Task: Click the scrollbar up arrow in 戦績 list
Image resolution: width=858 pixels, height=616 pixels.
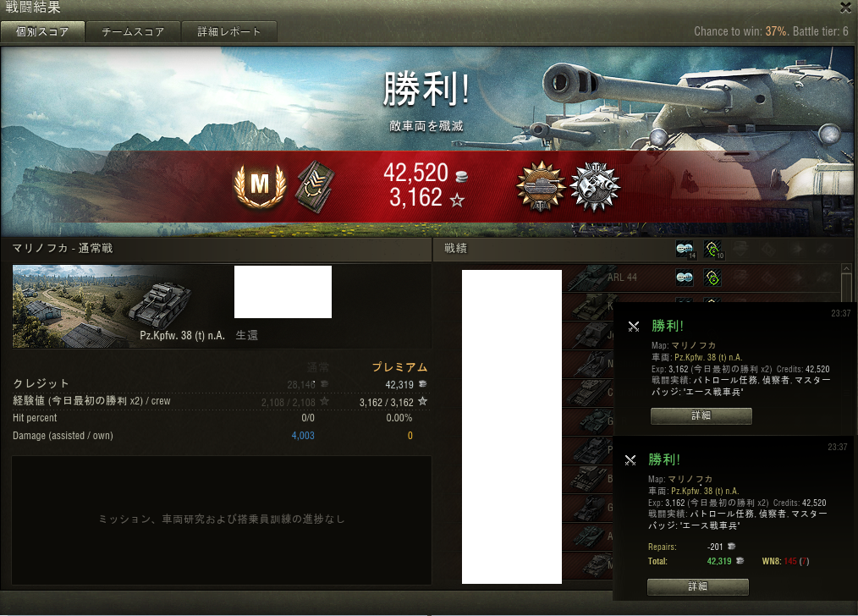Action: point(846,269)
